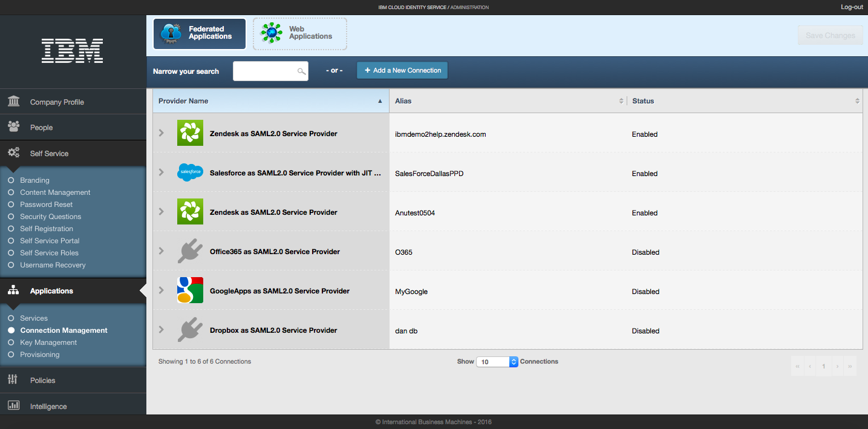868x429 pixels.
Task: Click the search magnifier icon
Action: 301,71
